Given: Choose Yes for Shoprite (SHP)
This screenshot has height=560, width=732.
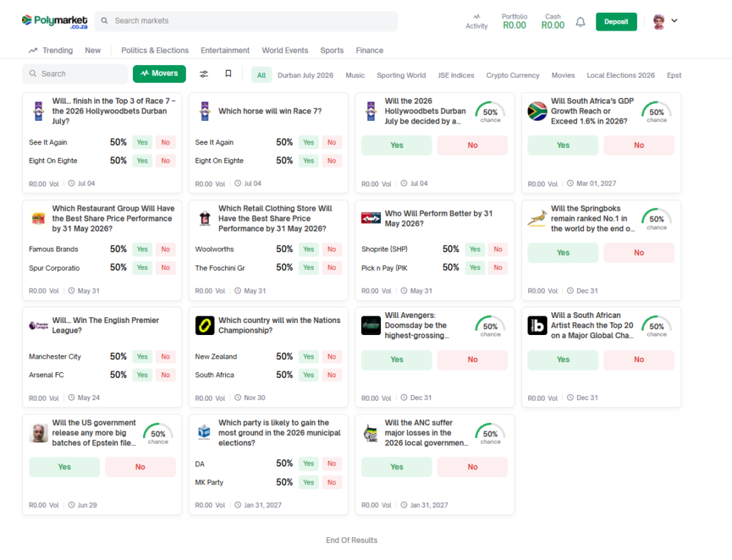Looking at the screenshot, I should (x=475, y=249).
